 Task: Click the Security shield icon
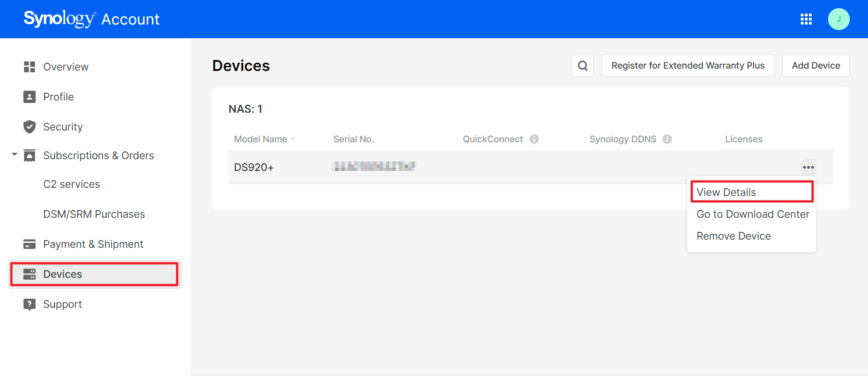[30, 127]
